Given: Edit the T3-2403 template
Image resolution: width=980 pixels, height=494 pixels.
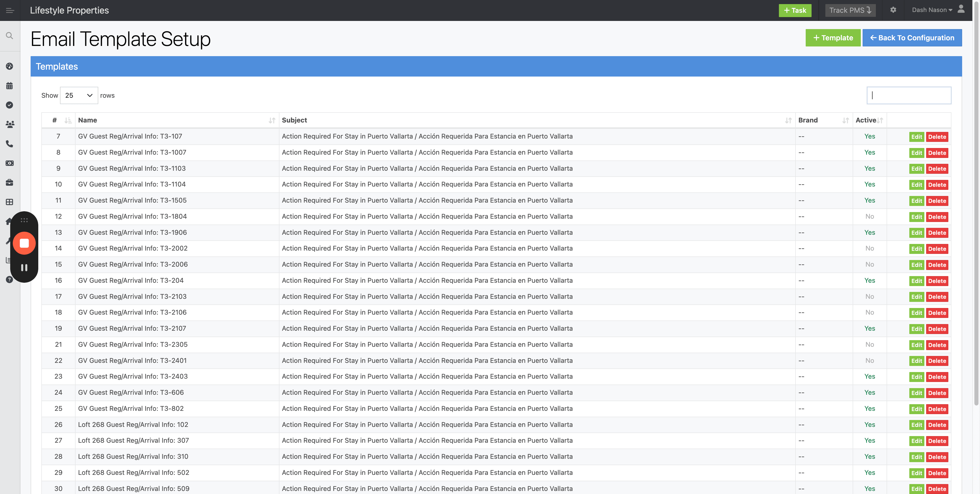Looking at the screenshot, I should (916, 377).
